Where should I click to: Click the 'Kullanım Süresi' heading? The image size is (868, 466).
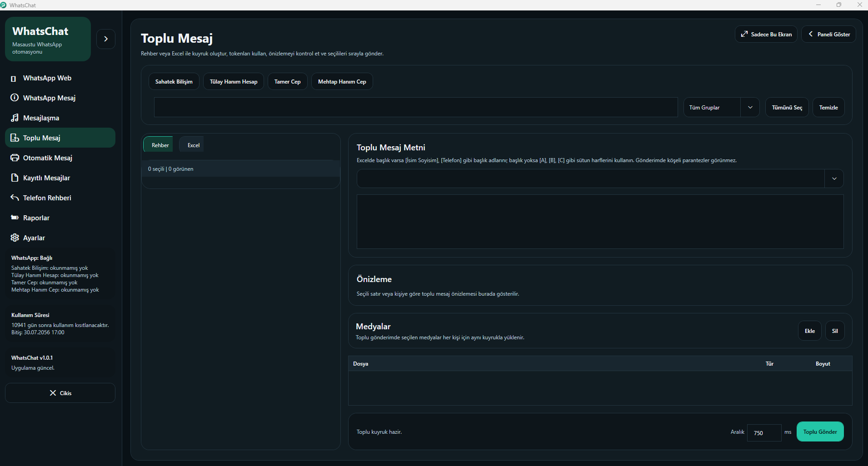click(x=30, y=315)
